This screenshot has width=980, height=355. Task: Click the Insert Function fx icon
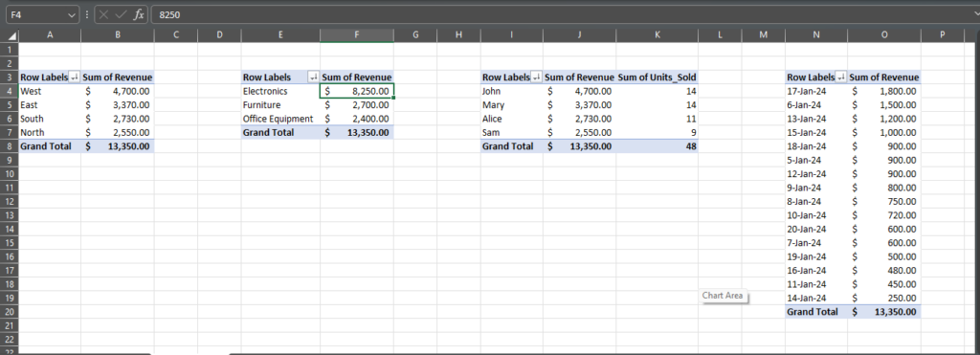click(140, 14)
